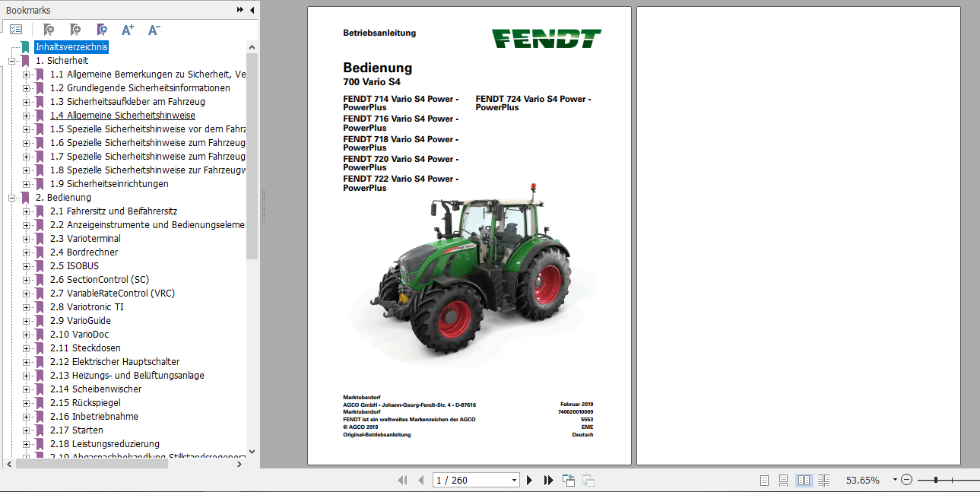980x492 pixels.
Task: Click bookmark icon beside Inhaltsverzeichnis
Action: pyautogui.click(x=25, y=47)
